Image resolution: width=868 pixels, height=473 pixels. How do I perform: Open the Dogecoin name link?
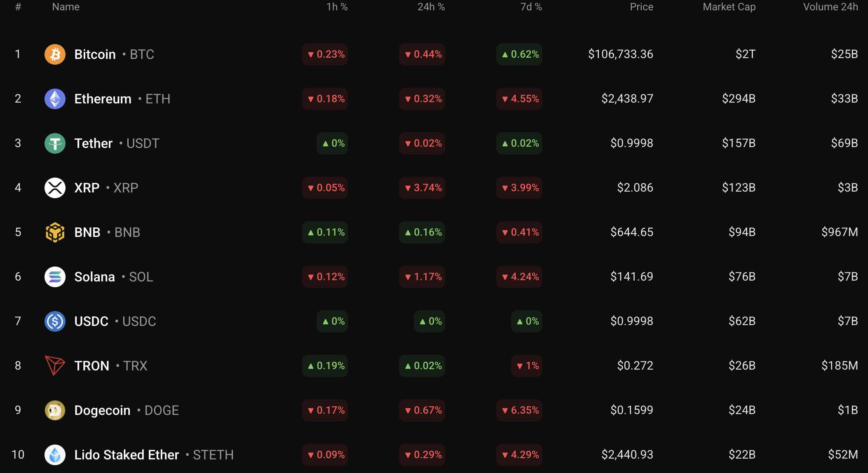(102, 410)
